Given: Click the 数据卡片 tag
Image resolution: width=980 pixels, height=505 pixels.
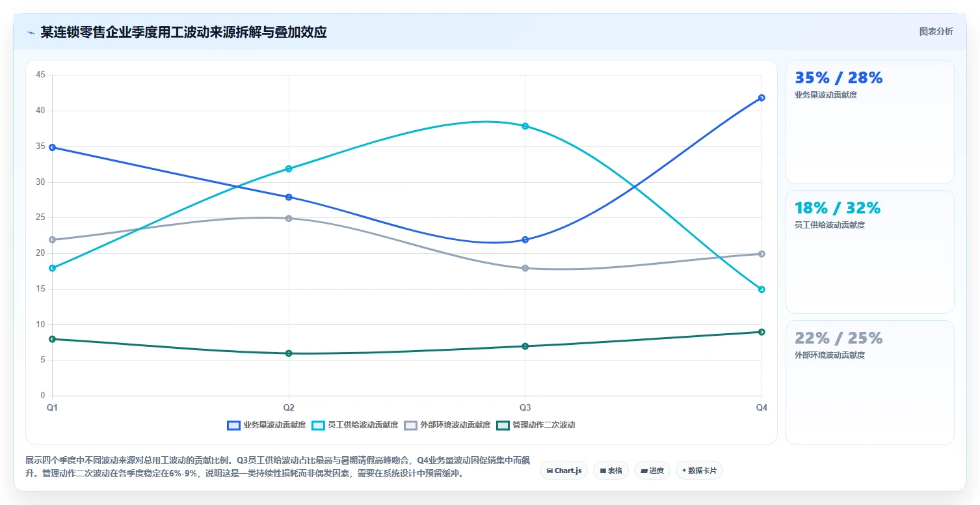Looking at the screenshot, I should tap(699, 470).
